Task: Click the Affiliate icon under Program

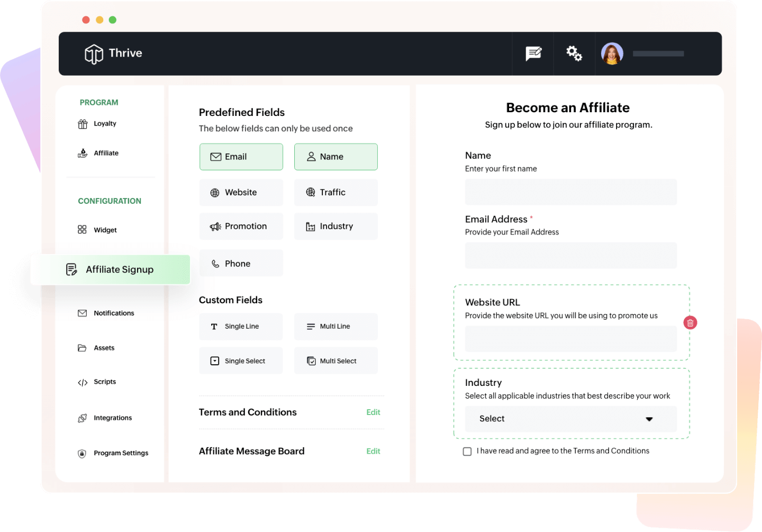Action: point(83,152)
